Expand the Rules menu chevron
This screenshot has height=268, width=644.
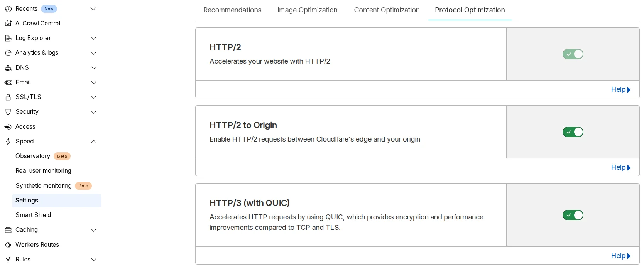(93, 260)
